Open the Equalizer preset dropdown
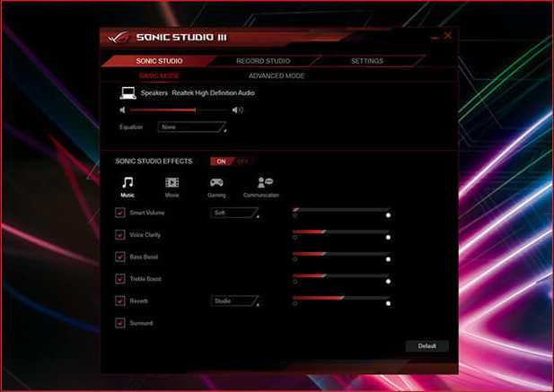The height and width of the screenshot is (392, 554). 193,127
